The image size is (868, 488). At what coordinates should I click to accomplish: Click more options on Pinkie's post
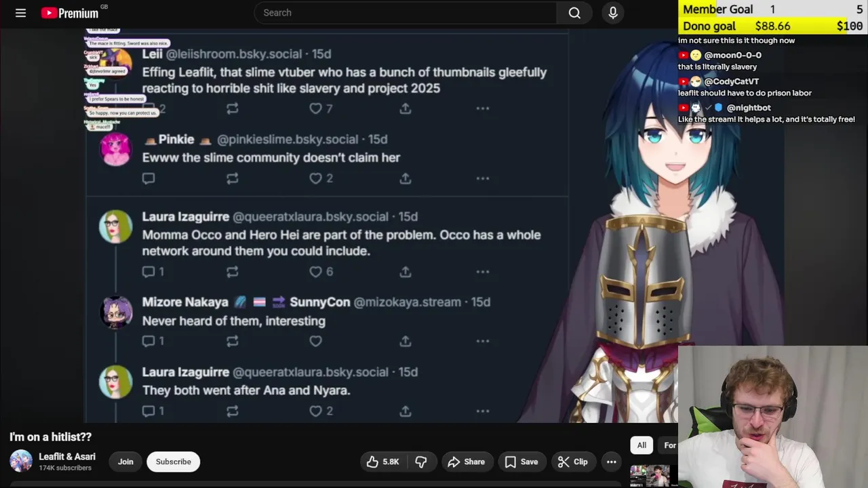[x=483, y=178]
